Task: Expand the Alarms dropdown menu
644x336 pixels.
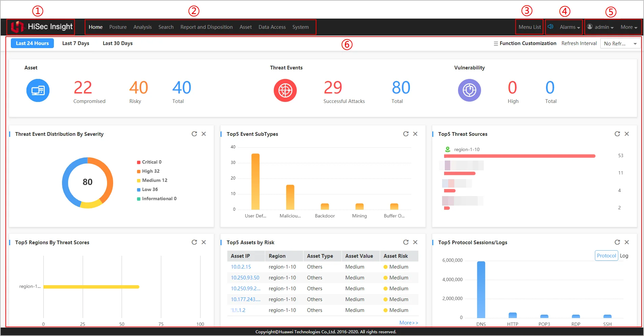Action: click(570, 27)
